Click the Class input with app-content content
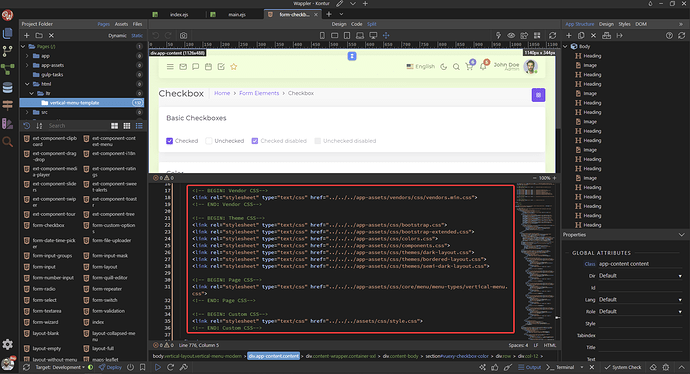The width and height of the screenshot is (690, 374). pyautogui.click(x=641, y=264)
